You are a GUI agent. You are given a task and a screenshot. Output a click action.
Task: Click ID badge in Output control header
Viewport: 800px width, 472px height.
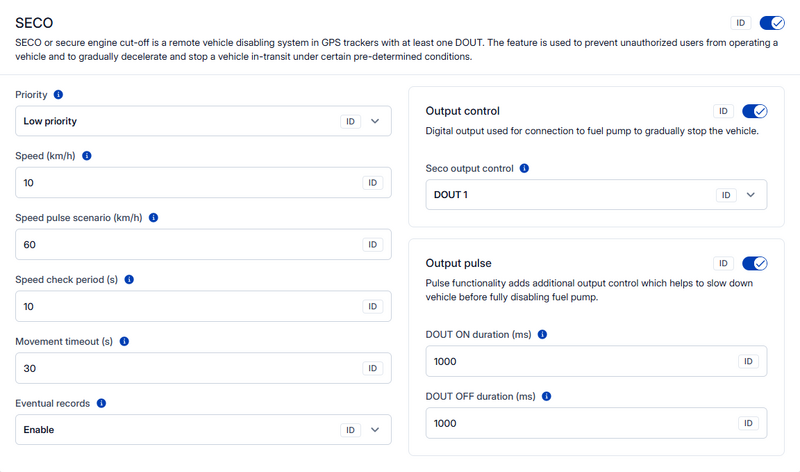click(x=723, y=112)
